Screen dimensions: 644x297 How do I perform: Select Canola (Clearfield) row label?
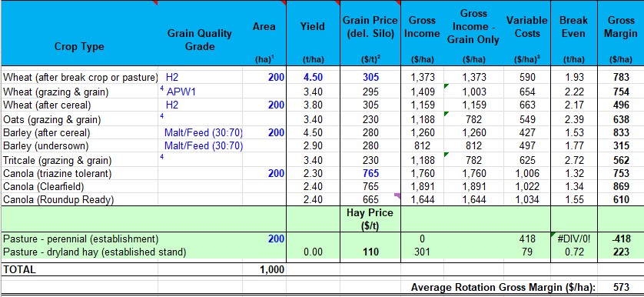tap(44, 186)
